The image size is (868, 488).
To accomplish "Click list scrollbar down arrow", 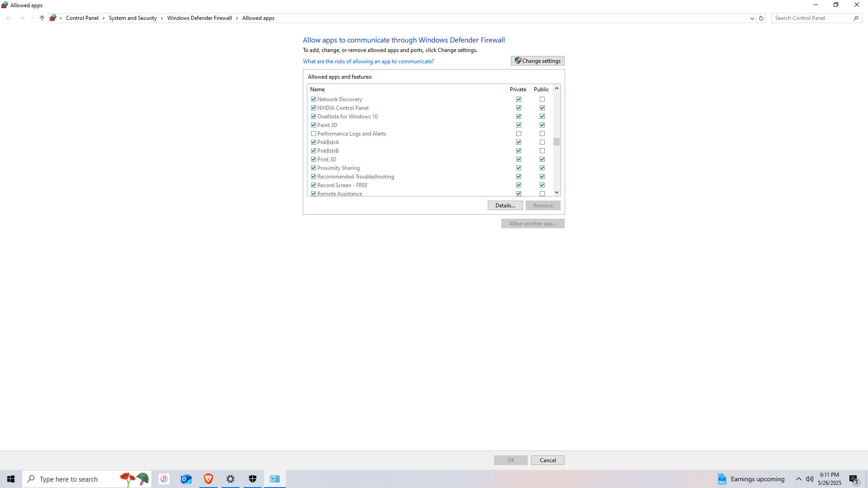I will tap(557, 192).
